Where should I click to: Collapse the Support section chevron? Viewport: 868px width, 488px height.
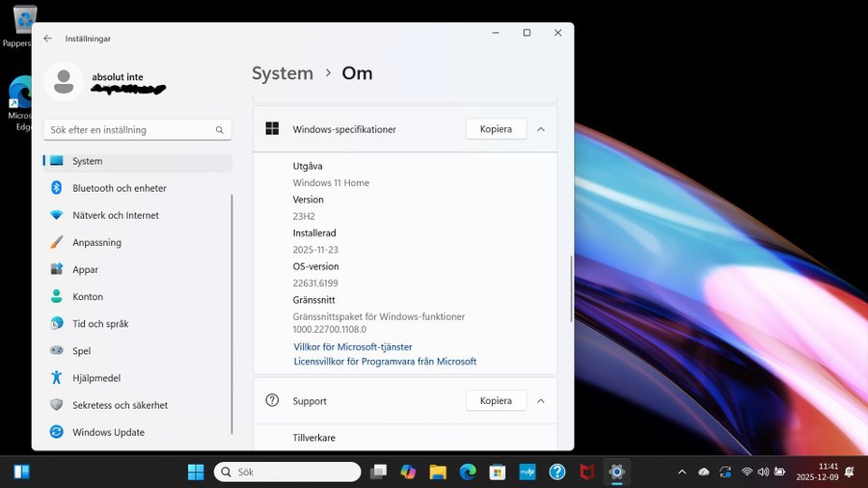(540, 400)
